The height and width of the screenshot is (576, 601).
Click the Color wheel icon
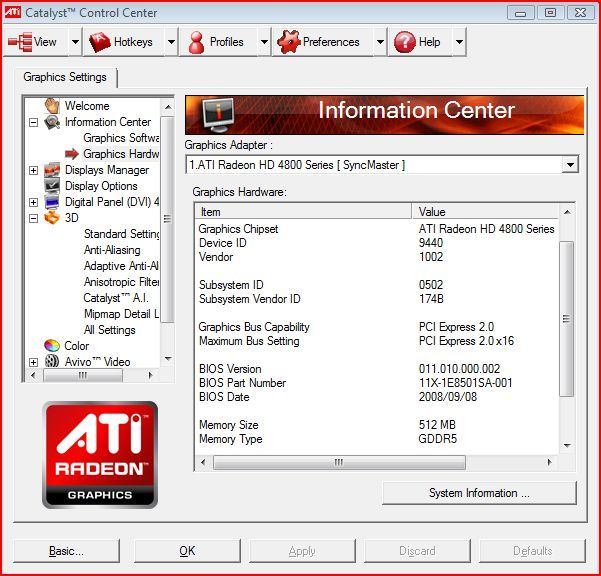(x=52, y=346)
